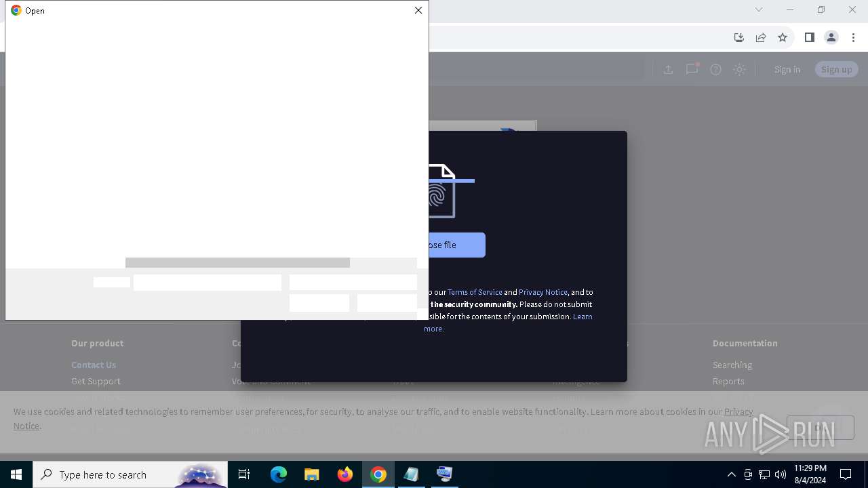Open Chrome downloads icon in toolbar
This screenshot has height=488, width=868.
[x=739, y=37]
